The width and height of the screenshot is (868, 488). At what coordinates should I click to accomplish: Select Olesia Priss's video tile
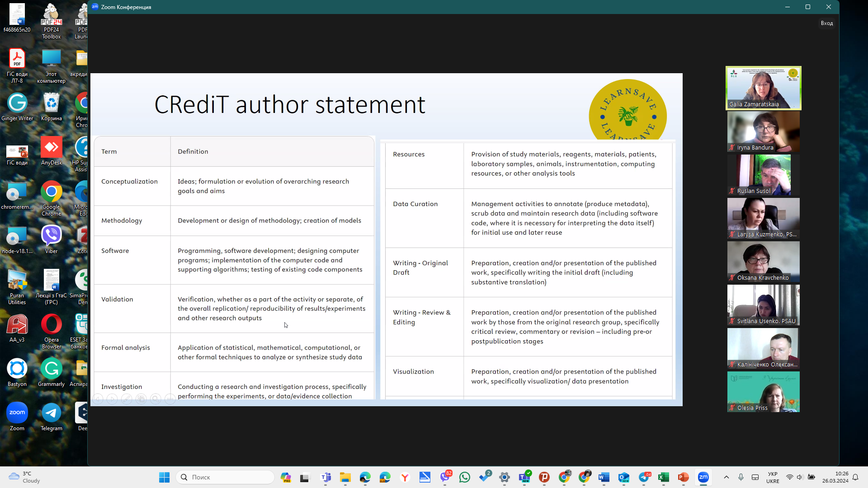[x=763, y=392]
